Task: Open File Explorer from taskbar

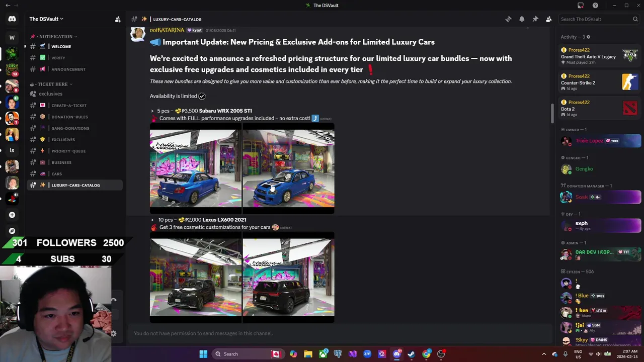Action: [308, 354]
